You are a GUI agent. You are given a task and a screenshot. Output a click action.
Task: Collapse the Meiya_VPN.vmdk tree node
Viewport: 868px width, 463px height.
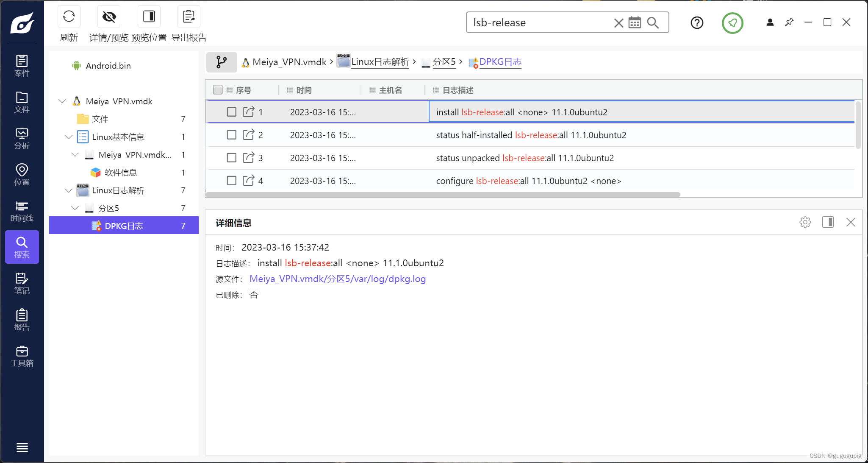click(x=62, y=101)
